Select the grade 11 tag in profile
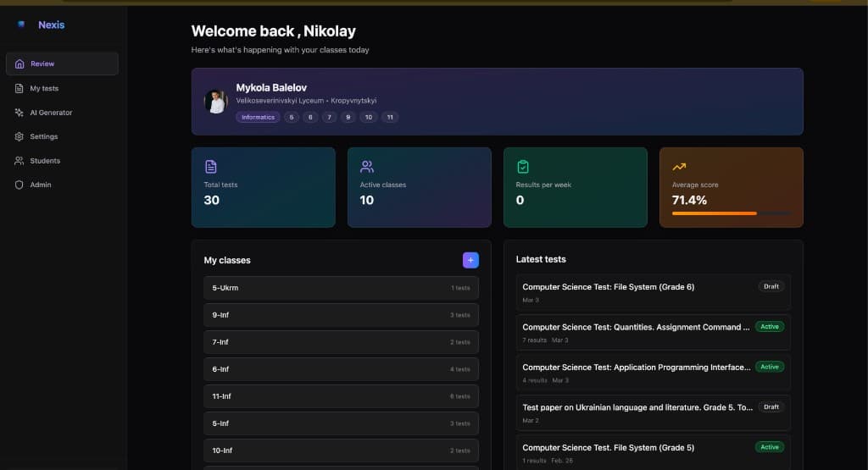The image size is (868, 470). [390, 117]
